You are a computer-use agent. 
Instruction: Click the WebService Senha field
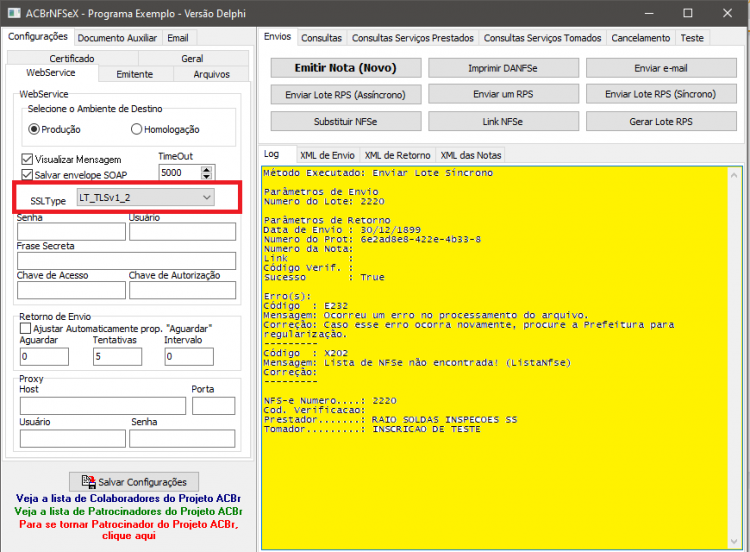[x=71, y=232]
